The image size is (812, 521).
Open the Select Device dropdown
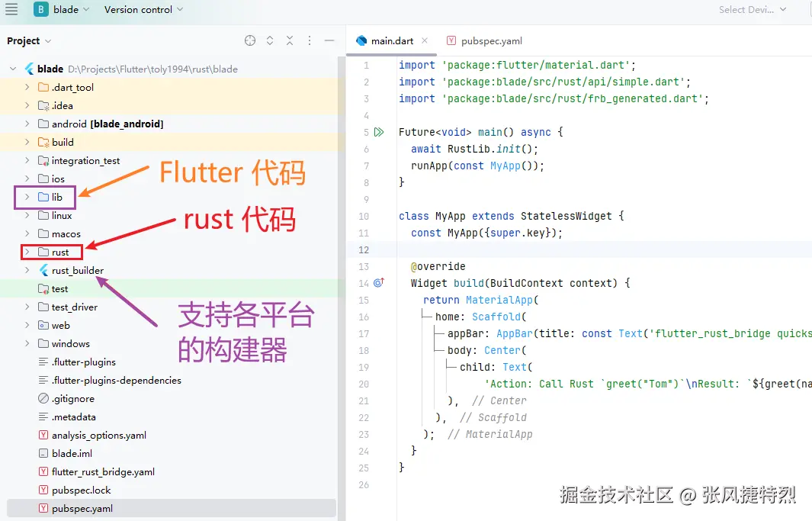click(x=753, y=9)
